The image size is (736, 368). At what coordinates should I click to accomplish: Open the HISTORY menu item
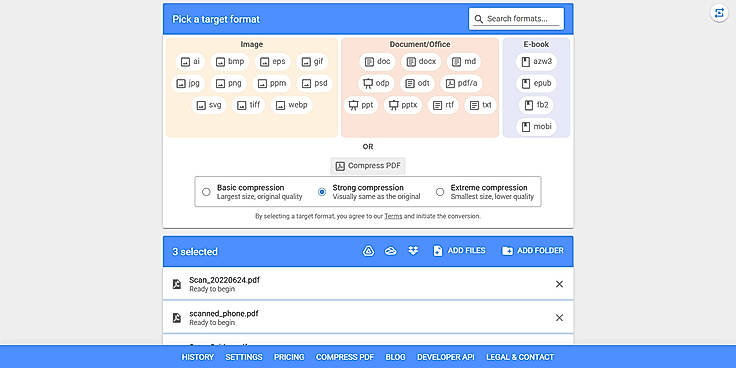pyautogui.click(x=198, y=357)
